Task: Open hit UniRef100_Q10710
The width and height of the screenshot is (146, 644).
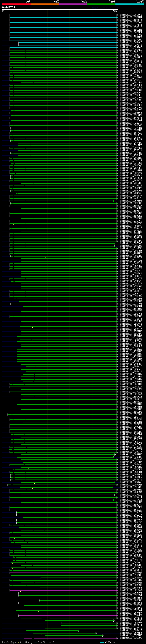Action: (x=131, y=70)
